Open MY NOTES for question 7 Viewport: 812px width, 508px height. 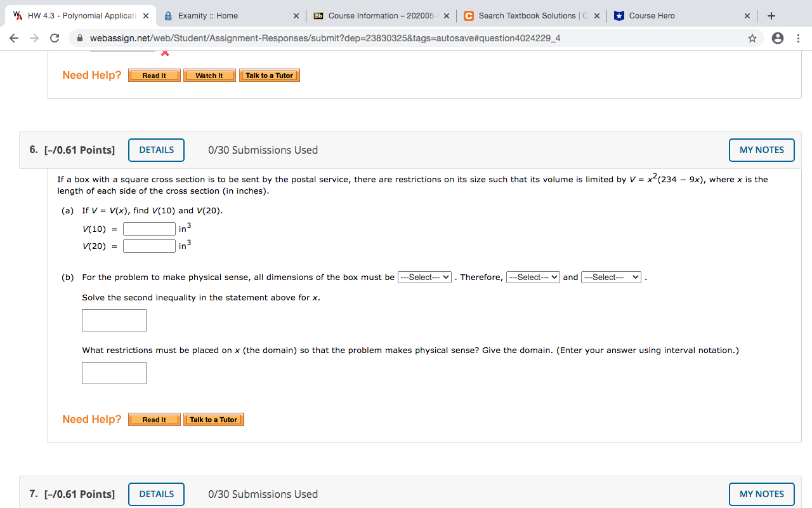762,494
